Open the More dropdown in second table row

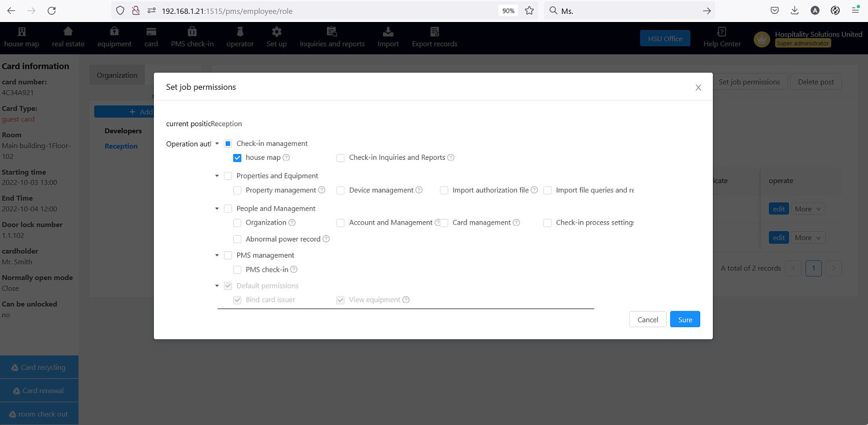tap(808, 238)
